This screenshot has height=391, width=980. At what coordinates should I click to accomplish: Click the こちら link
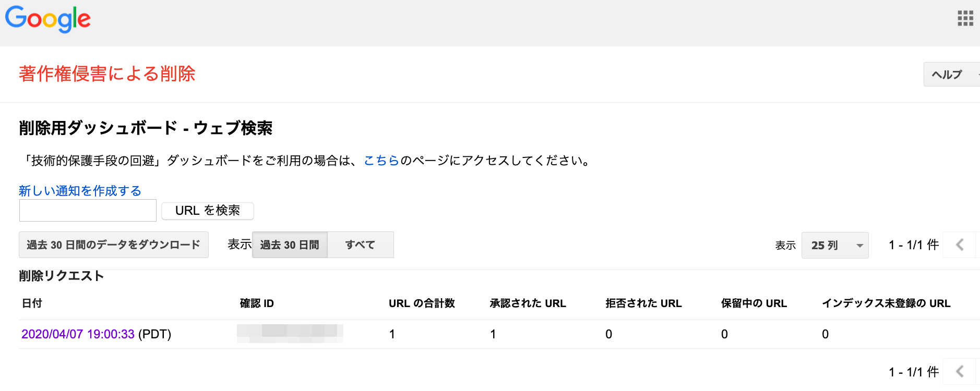click(x=381, y=161)
